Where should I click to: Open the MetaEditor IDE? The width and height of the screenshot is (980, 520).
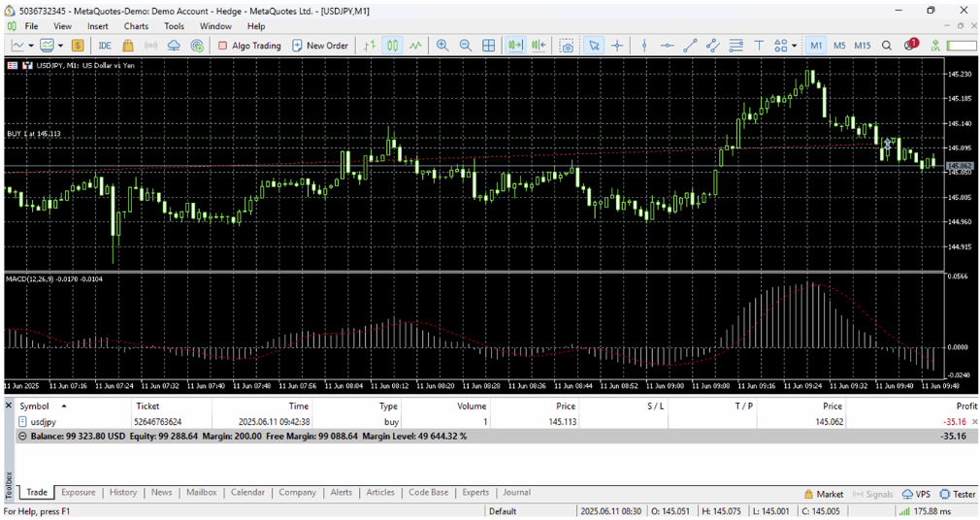point(104,46)
